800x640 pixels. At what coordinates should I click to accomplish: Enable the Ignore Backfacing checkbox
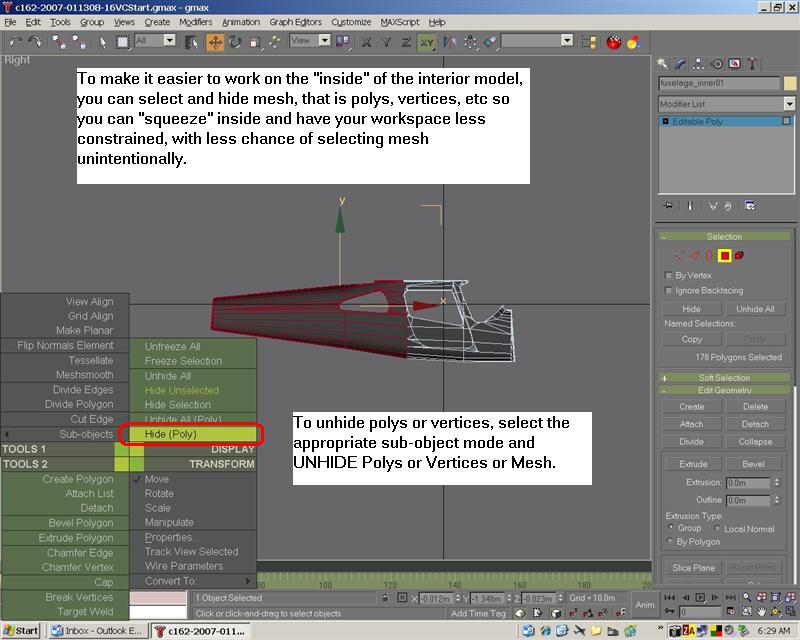pyautogui.click(x=668, y=290)
